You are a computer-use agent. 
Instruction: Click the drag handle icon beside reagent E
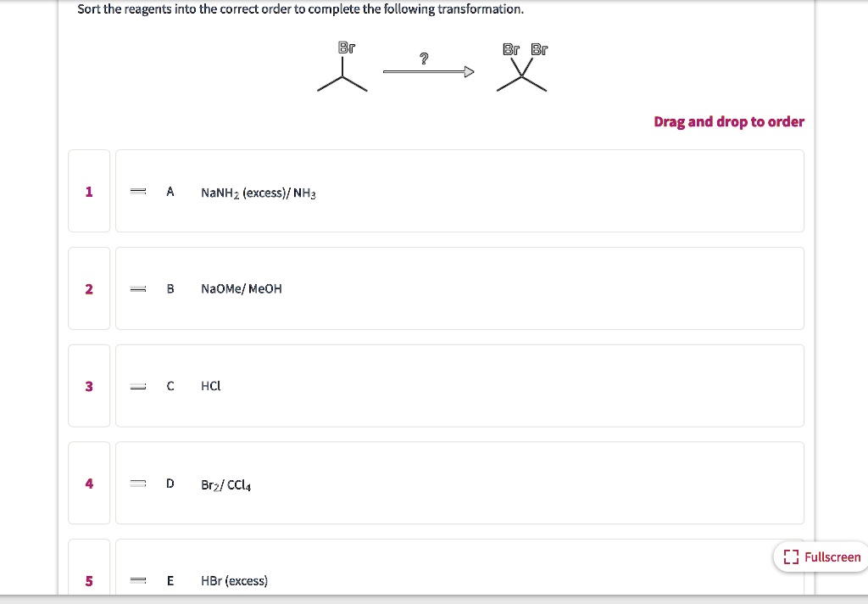pos(137,580)
